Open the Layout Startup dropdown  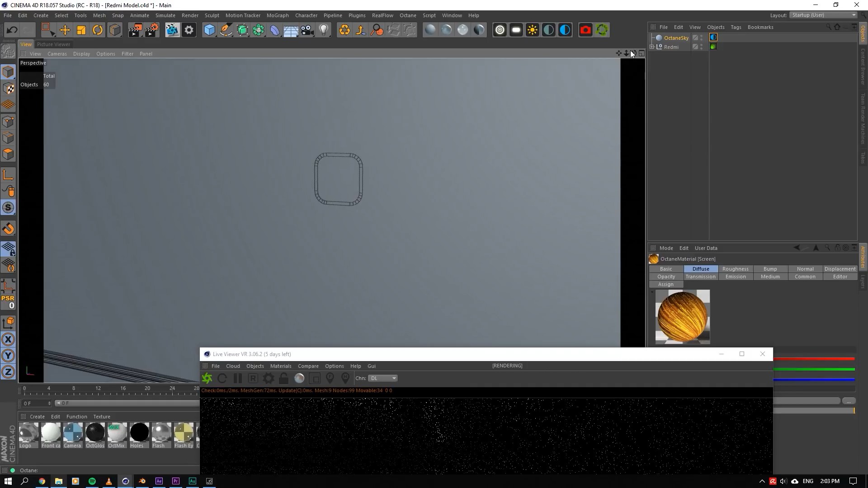pos(824,15)
